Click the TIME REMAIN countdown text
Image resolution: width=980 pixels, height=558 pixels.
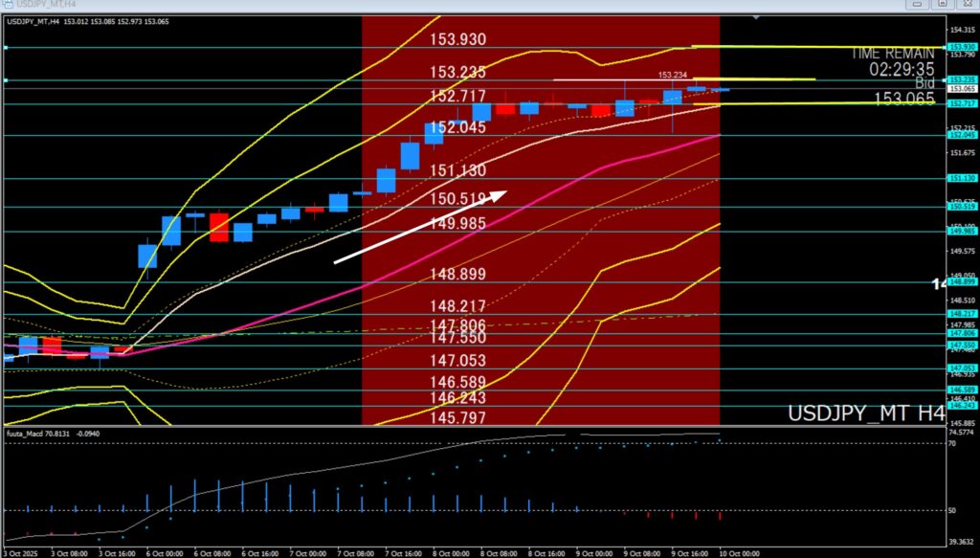[x=889, y=61]
